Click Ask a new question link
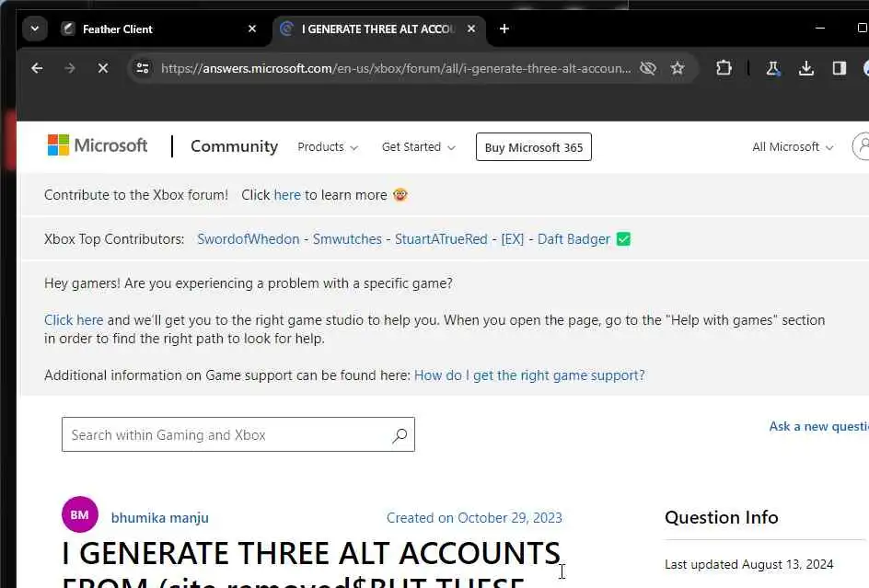The image size is (869, 588). [818, 426]
